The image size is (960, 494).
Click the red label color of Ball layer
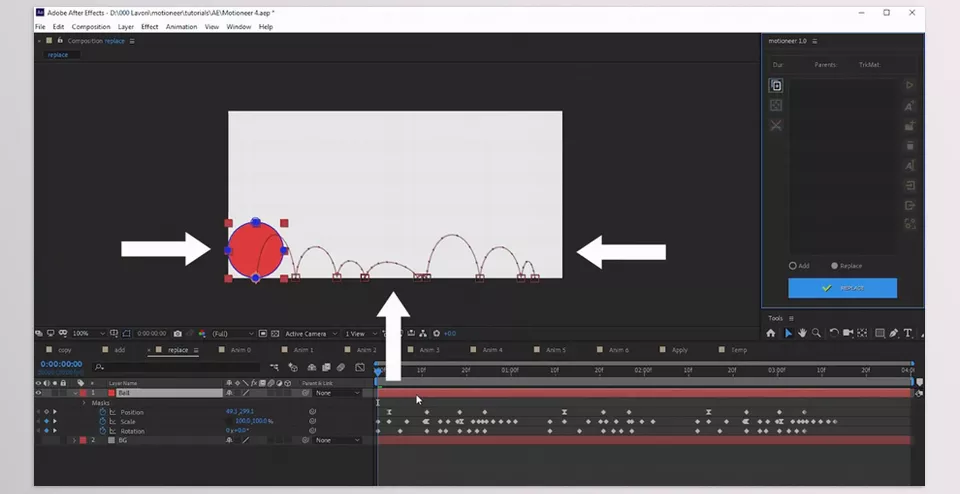pyautogui.click(x=83, y=393)
